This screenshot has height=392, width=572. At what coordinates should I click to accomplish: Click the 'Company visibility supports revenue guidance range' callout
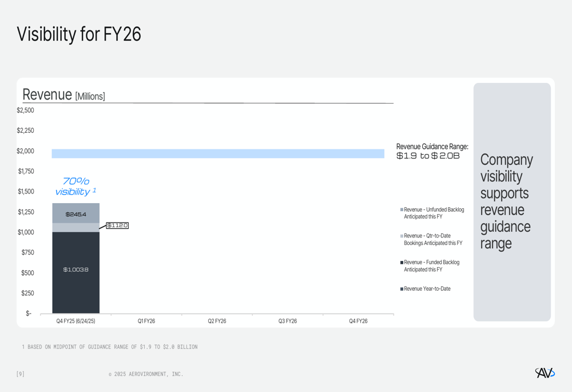pyautogui.click(x=512, y=202)
